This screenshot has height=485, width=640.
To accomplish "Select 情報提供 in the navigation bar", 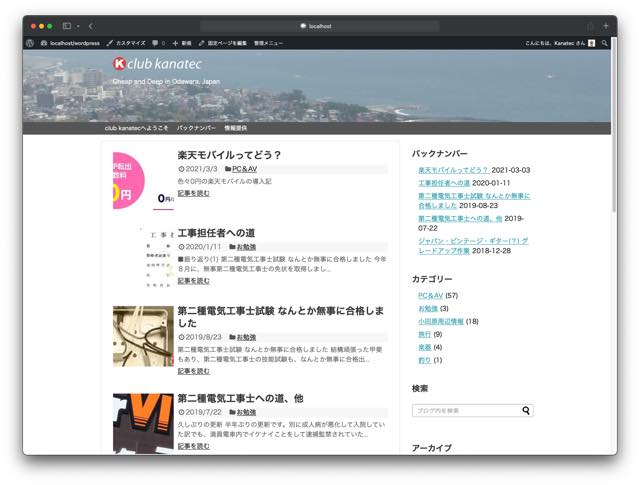I will point(236,128).
